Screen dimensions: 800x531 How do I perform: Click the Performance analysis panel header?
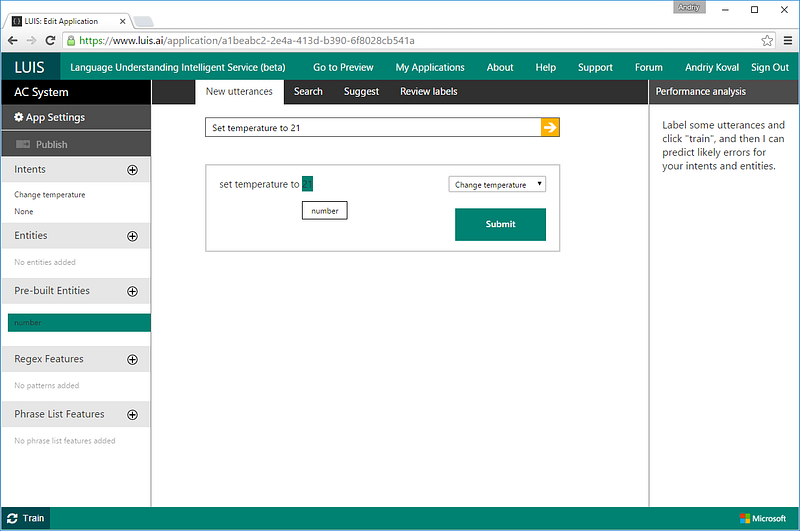pos(723,92)
